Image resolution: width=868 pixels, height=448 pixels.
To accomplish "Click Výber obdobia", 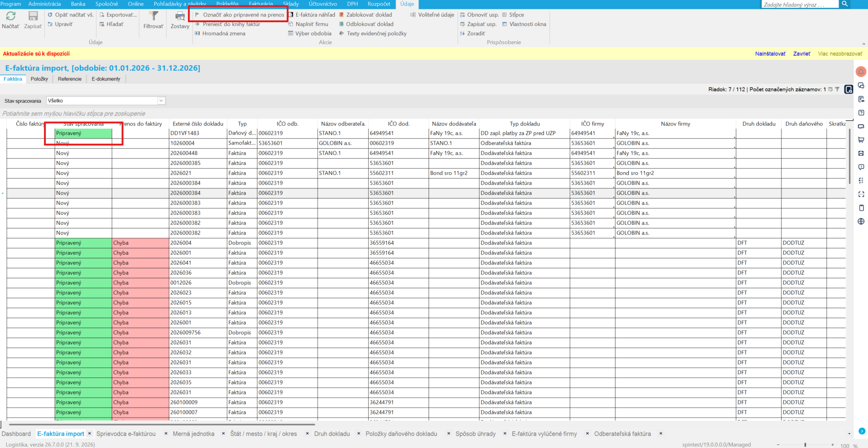I will (x=310, y=34).
